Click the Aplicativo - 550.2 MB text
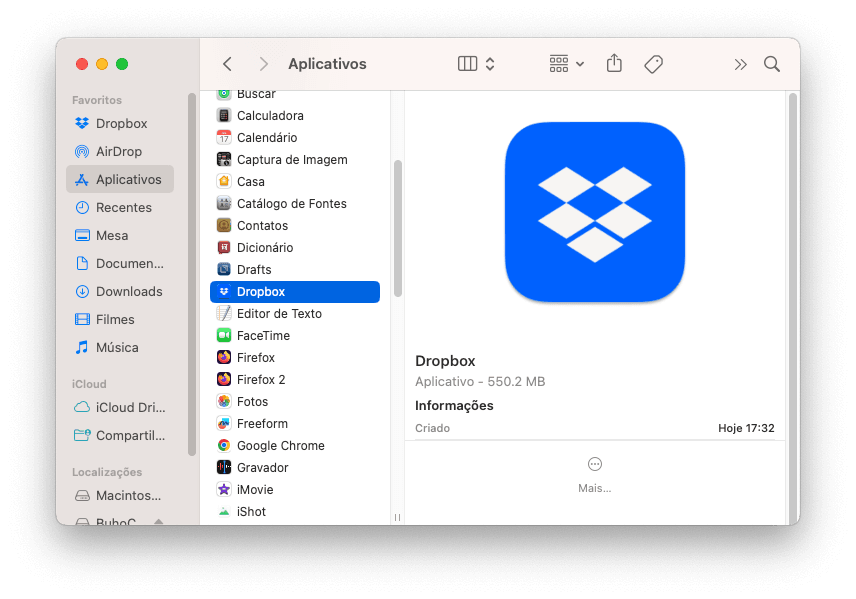 coord(480,382)
